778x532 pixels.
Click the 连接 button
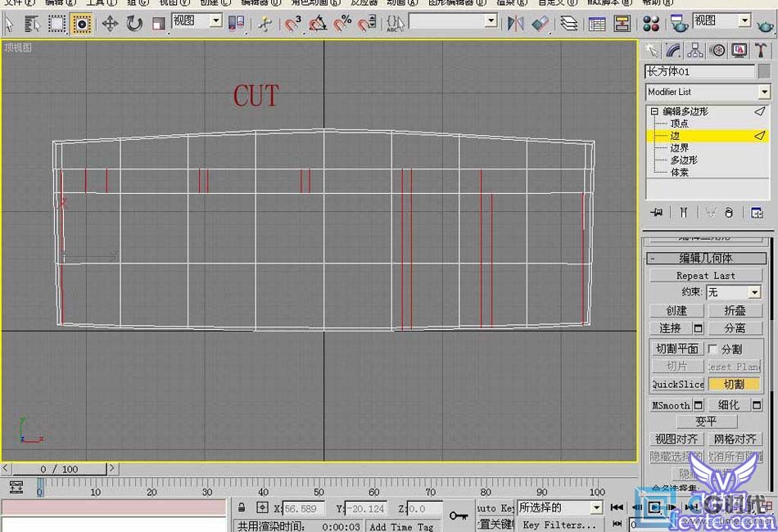click(x=671, y=328)
